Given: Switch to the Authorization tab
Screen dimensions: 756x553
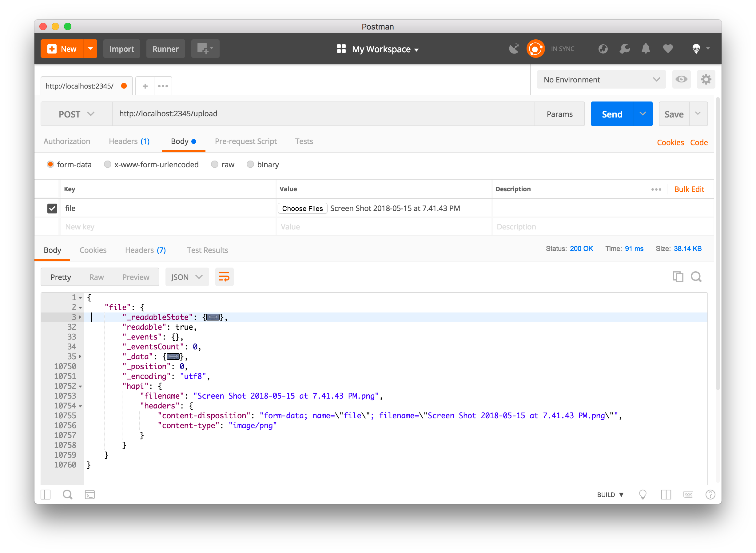Looking at the screenshot, I should click(67, 141).
